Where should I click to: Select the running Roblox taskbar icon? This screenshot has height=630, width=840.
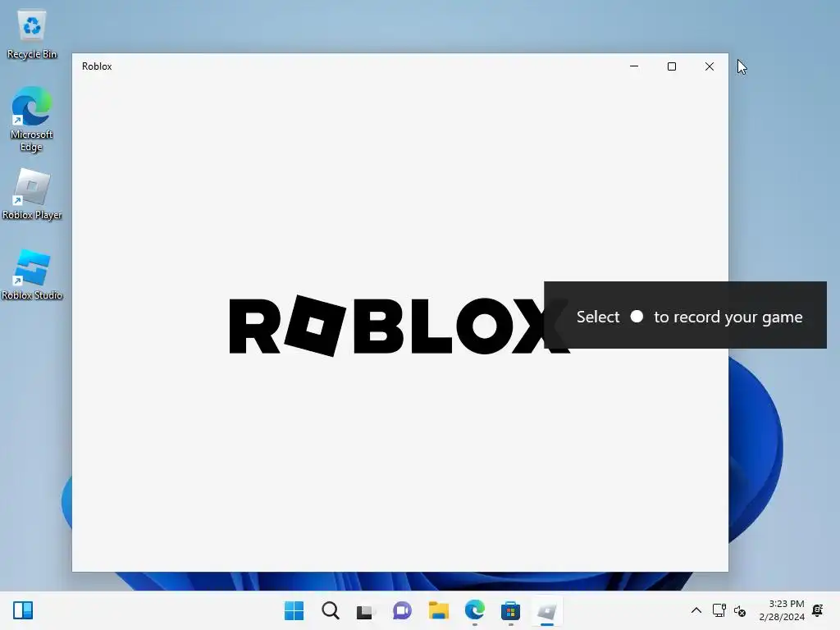pos(547,610)
